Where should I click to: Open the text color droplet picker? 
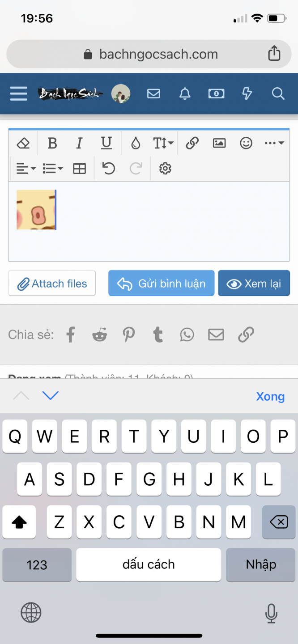coord(136,143)
